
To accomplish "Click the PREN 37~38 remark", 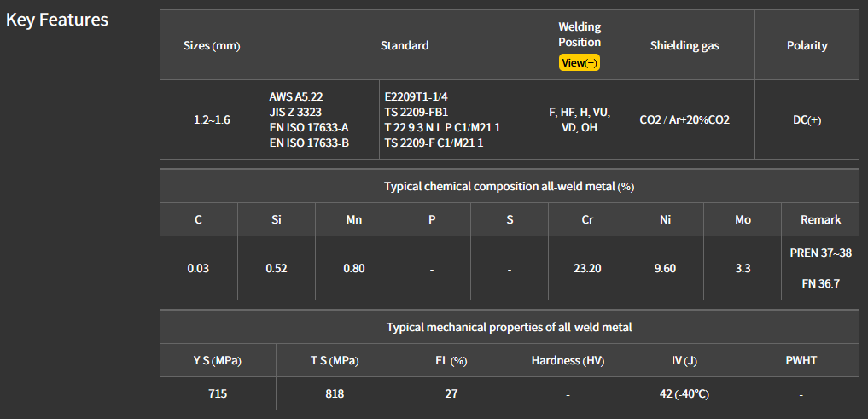I will [820, 253].
